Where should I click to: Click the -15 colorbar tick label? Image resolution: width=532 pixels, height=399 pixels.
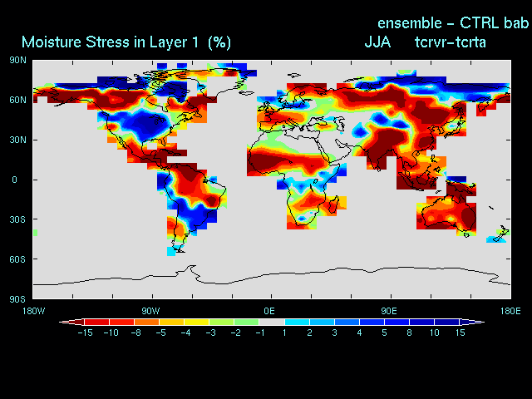click(x=83, y=332)
